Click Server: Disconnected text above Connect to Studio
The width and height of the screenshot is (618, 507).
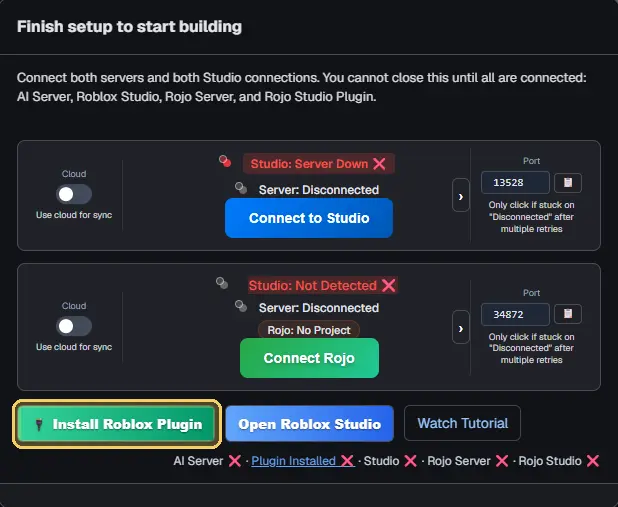click(x=318, y=190)
